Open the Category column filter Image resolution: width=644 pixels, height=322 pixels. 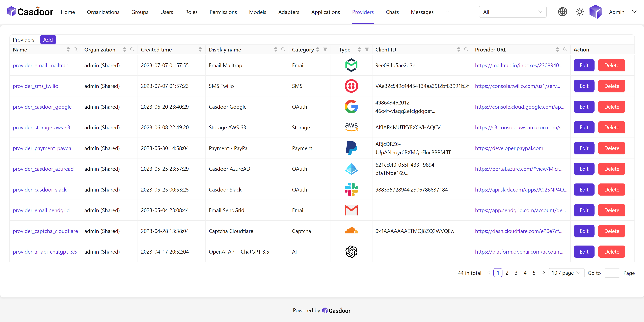pos(325,49)
